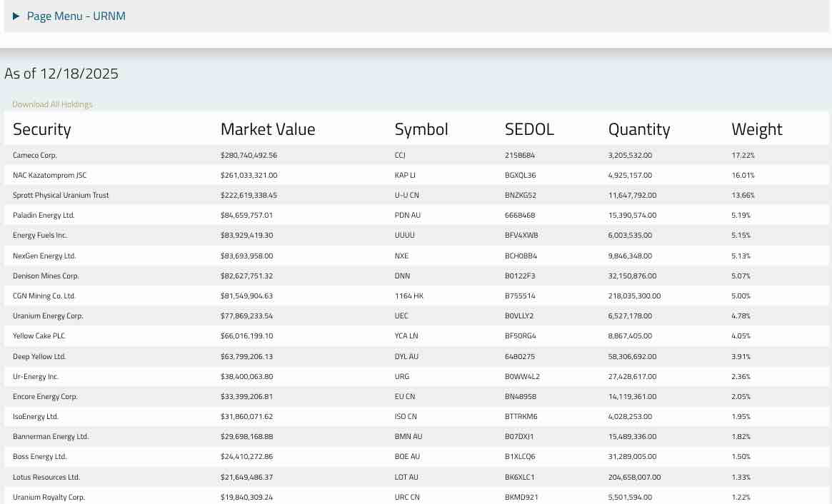Screen dimensions: 832x504
Task: Click the Cameco Corp. security name
Action: 34,156
